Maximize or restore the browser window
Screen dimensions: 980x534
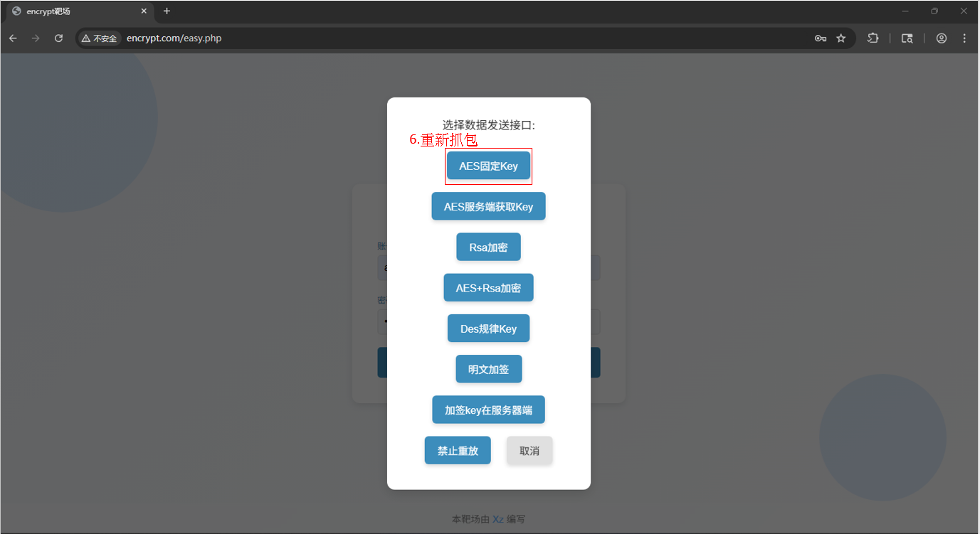coord(934,11)
